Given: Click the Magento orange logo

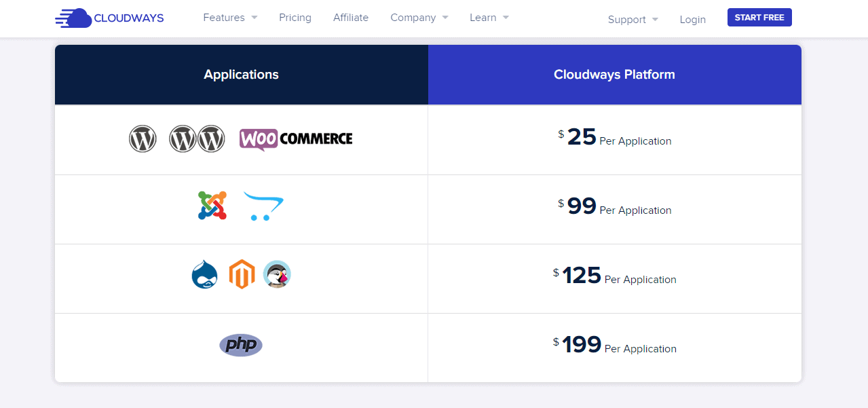Looking at the screenshot, I should [242, 274].
